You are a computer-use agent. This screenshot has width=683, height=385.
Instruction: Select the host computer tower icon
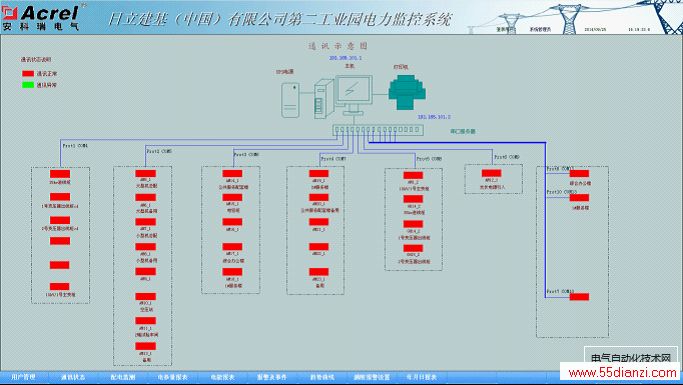(323, 98)
